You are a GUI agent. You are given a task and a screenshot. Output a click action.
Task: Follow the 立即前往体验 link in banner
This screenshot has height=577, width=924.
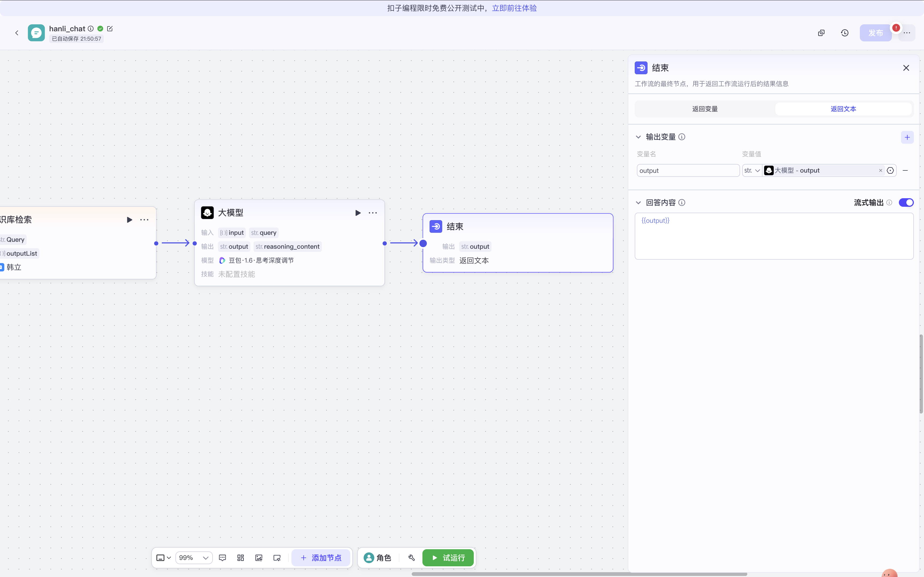(514, 8)
